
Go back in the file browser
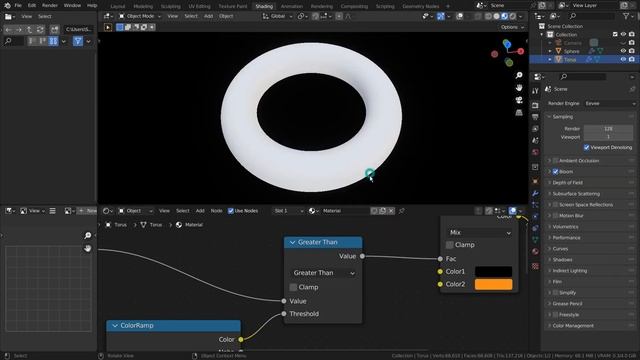tap(9, 29)
